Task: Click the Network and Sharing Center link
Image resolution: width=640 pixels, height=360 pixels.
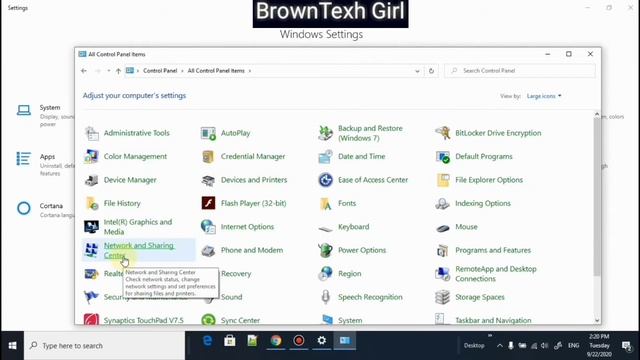Action: tap(139, 250)
